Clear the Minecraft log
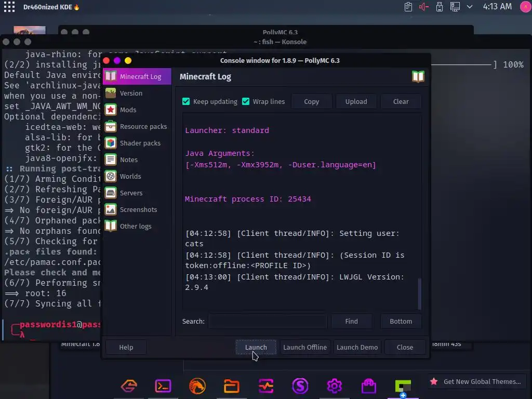Viewport: 532px width, 399px height. tap(401, 101)
